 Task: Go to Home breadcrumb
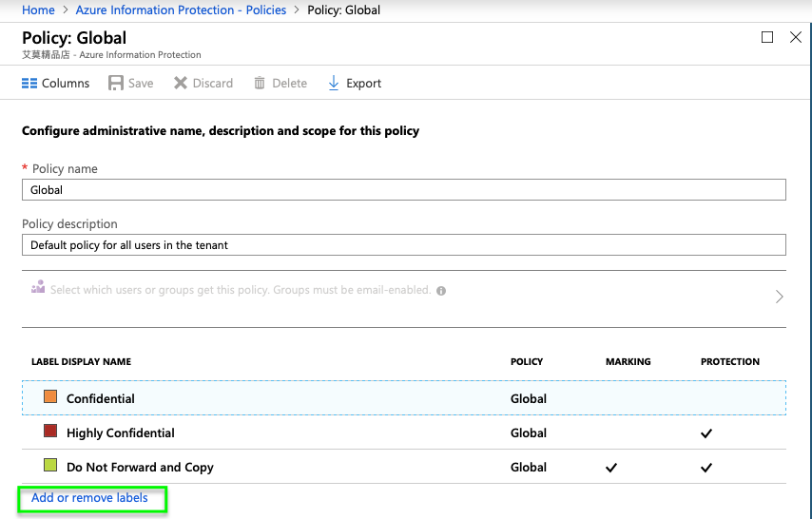point(38,10)
